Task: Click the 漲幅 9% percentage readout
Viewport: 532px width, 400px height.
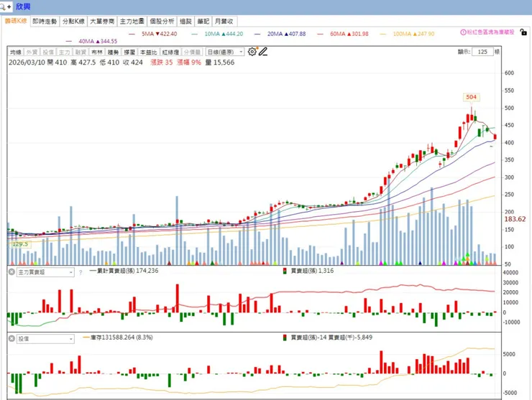Action: pos(189,62)
